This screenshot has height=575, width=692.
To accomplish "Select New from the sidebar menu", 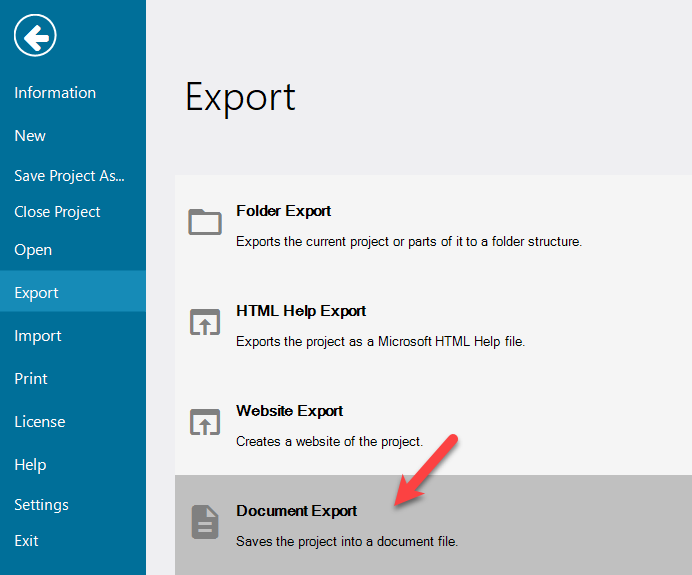I will click(x=30, y=136).
